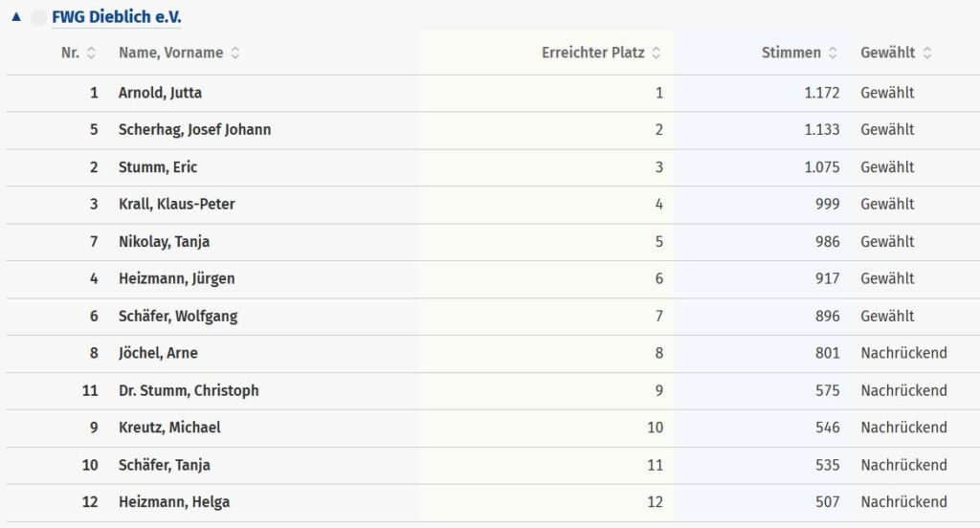This screenshot has height=528, width=980.
Task: Select the Arnold, Jutta row
Action: [493, 93]
